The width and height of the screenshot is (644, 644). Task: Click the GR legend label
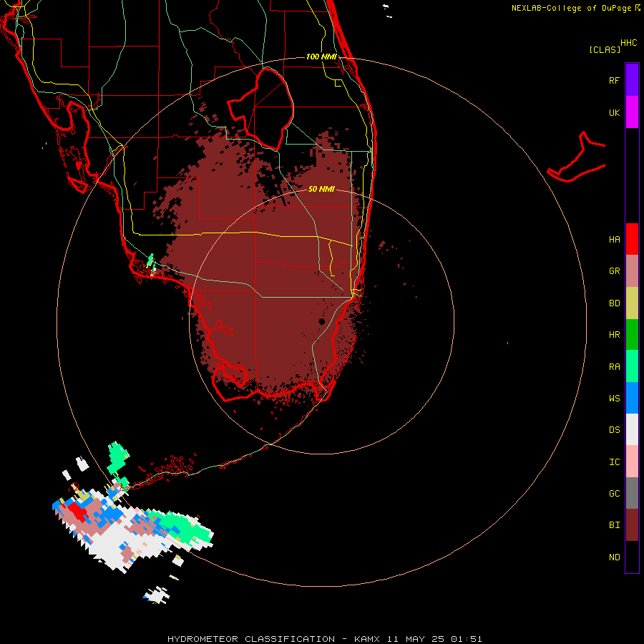tap(614, 271)
